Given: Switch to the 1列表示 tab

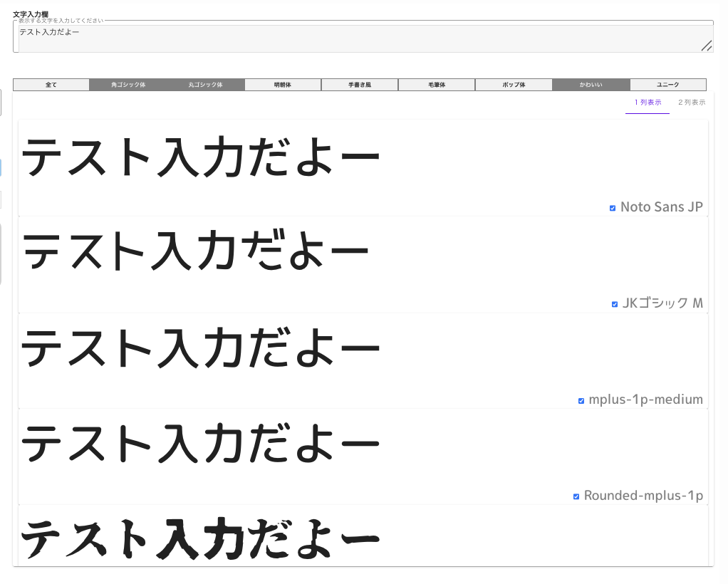Looking at the screenshot, I should point(648,103).
